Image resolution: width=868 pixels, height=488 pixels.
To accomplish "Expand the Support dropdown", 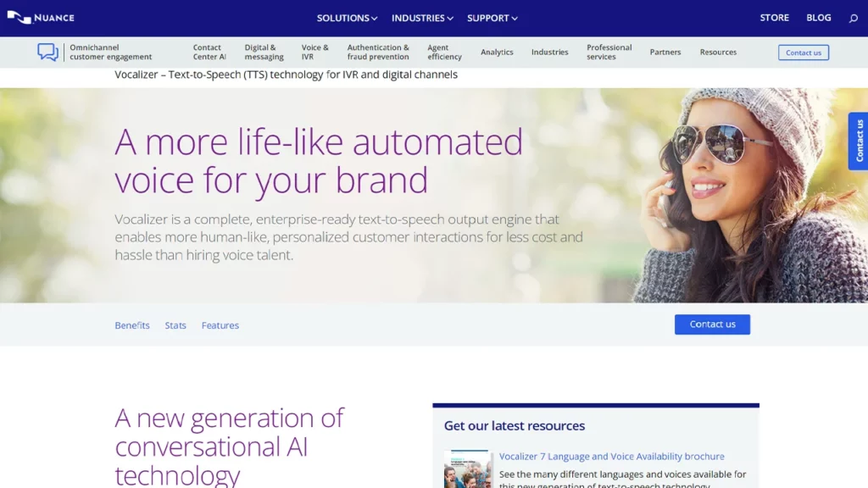I will tap(492, 18).
